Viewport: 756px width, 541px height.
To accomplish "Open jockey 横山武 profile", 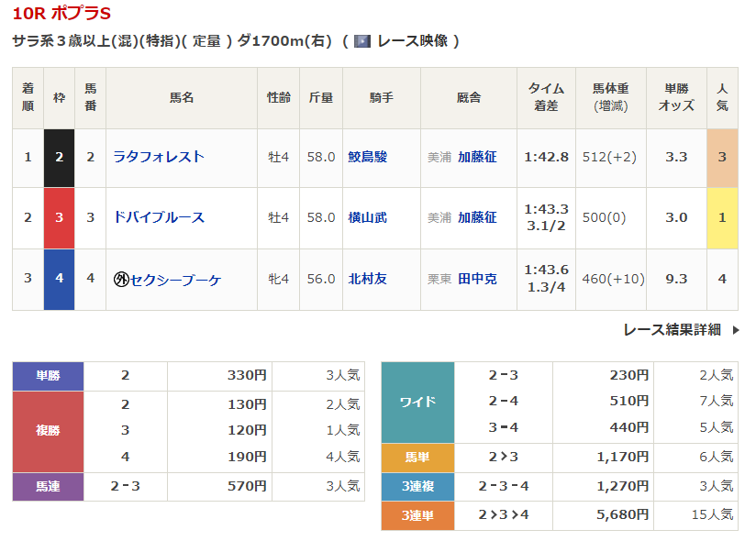I will click(367, 217).
